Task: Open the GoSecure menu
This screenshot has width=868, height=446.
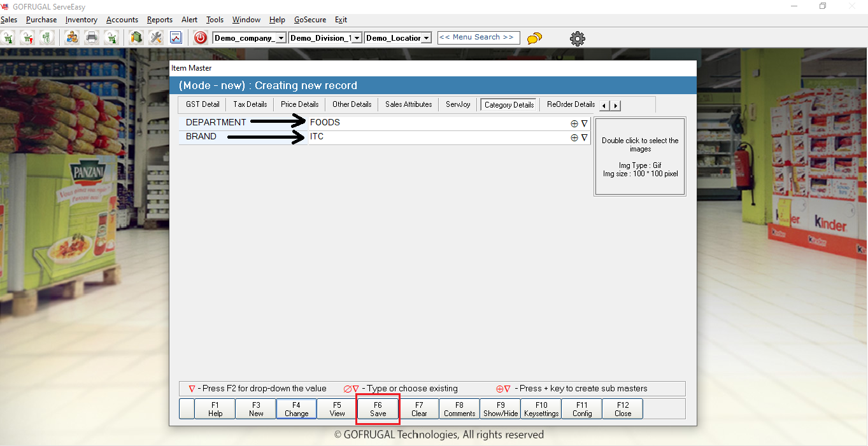Action: coord(310,20)
